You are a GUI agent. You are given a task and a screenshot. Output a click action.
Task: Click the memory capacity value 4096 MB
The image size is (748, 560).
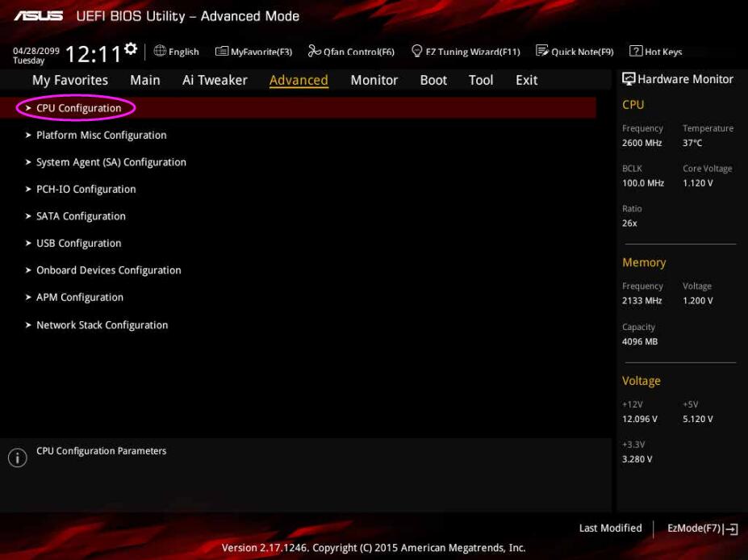[640, 341]
